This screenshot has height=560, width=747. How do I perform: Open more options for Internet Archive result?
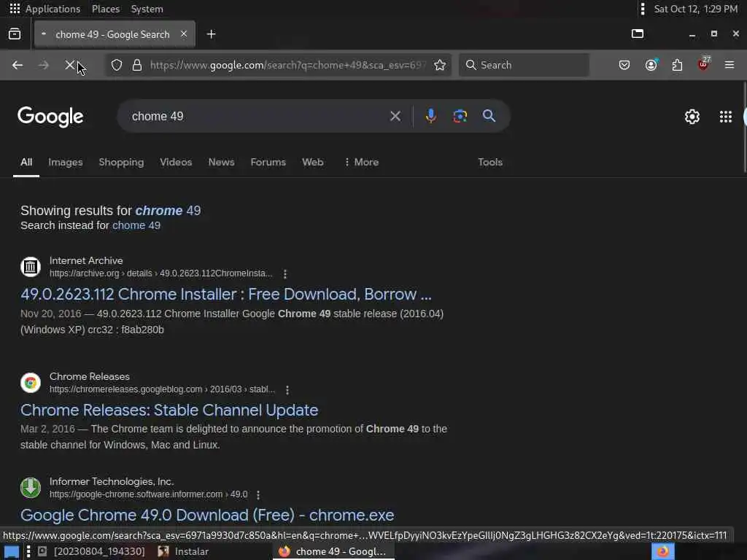click(x=285, y=274)
